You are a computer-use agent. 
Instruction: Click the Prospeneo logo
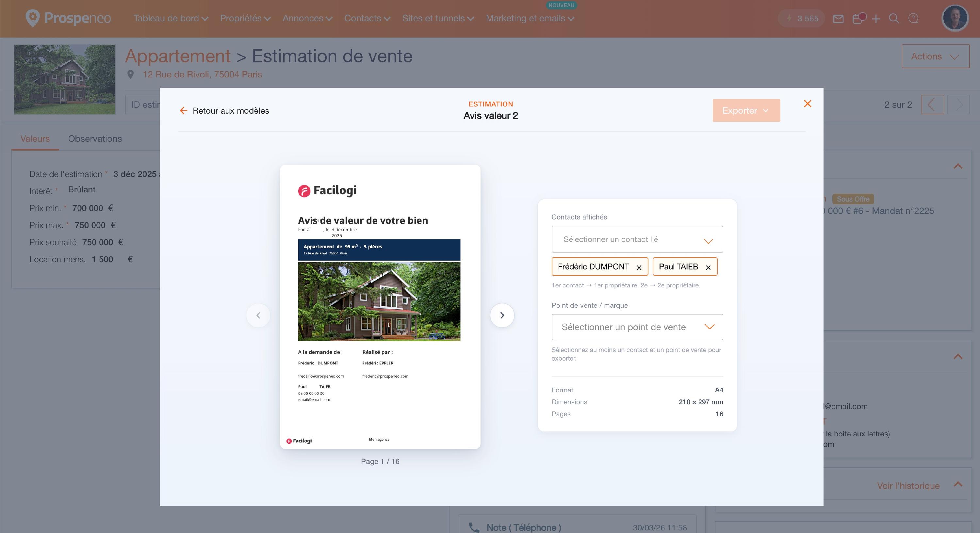tap(68, 18)
